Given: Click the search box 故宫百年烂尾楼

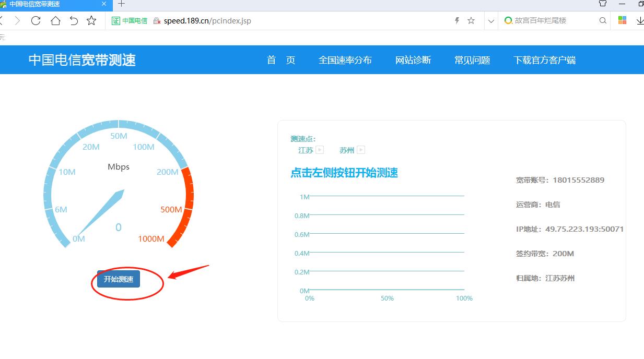Looking at the screenshot, I should 548,21.
